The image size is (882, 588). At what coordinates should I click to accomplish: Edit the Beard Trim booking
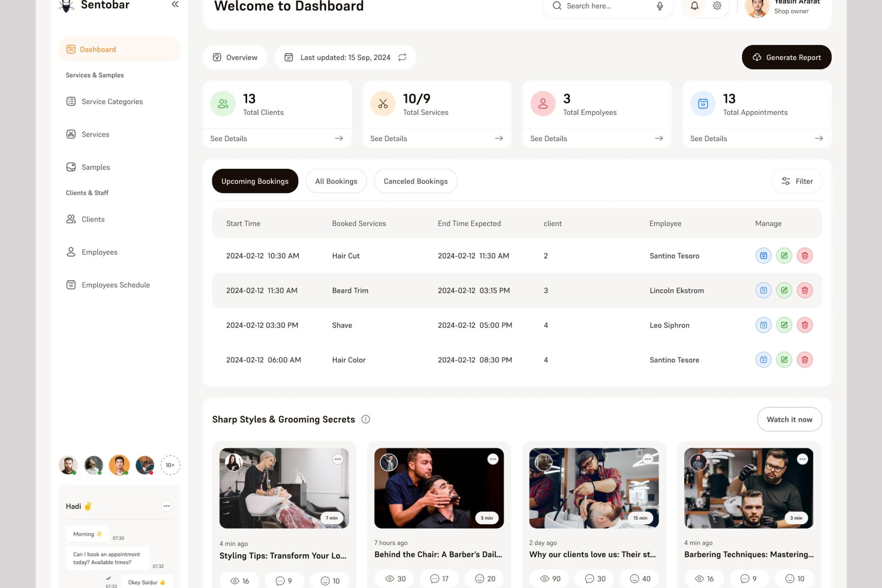click(784, 290)
